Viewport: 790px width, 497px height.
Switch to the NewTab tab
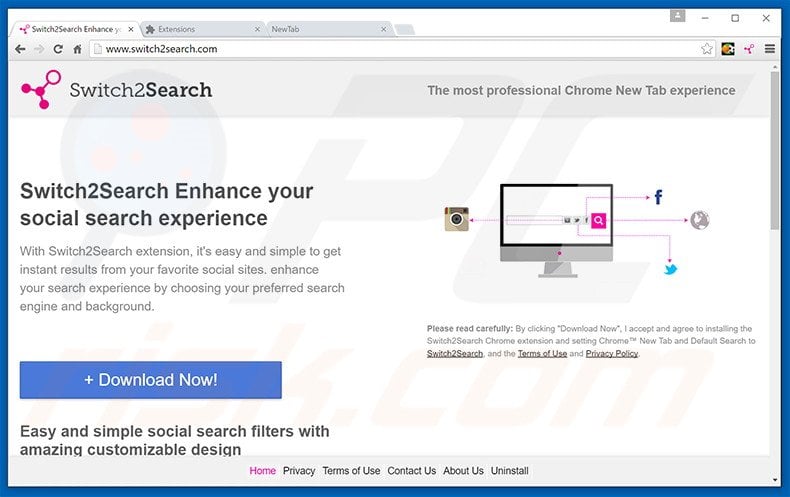[330, 29]
